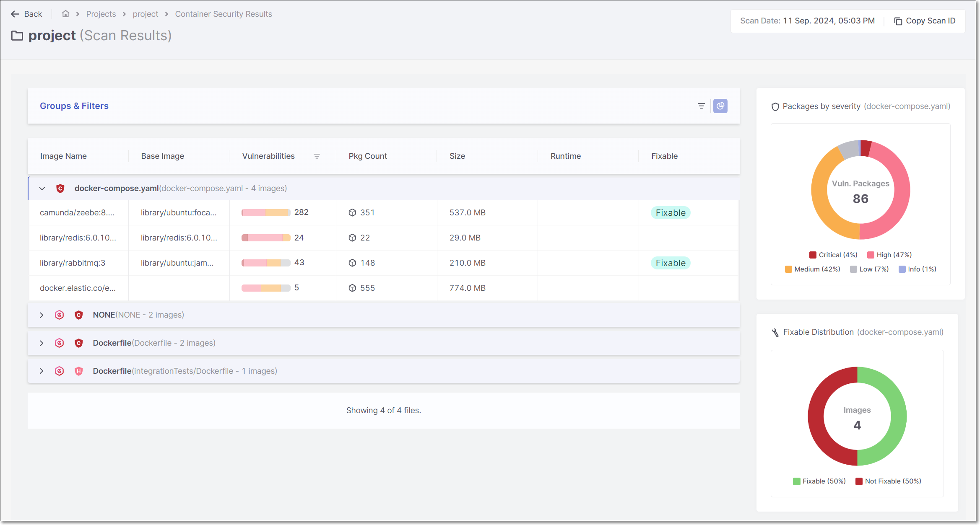The height and width of the screenshot is (525, 980).
Task: Open Groups & Filters heading
Action: click(x=74, y=106)
